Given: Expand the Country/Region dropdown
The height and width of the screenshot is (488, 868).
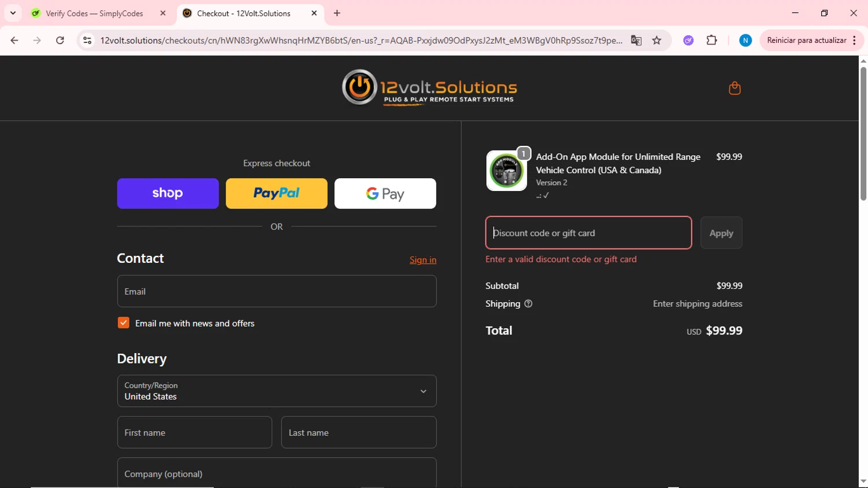Looking at the screenshot, I should (277, 391).
